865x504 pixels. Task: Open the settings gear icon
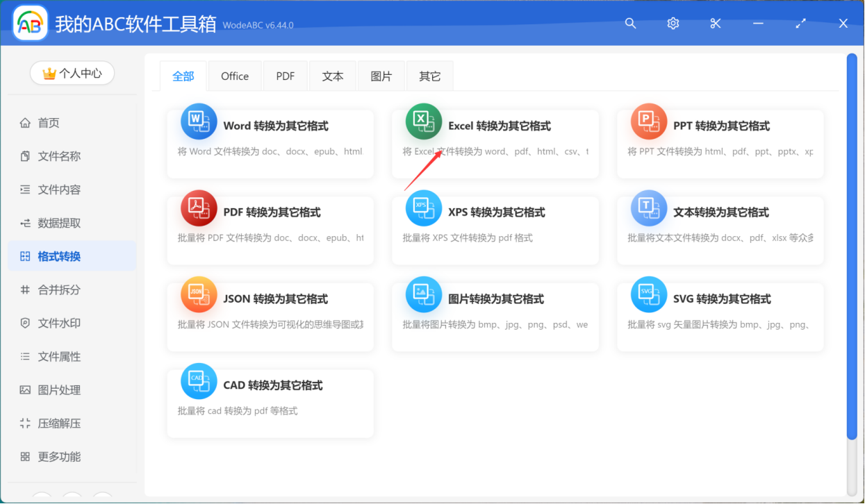673,23
